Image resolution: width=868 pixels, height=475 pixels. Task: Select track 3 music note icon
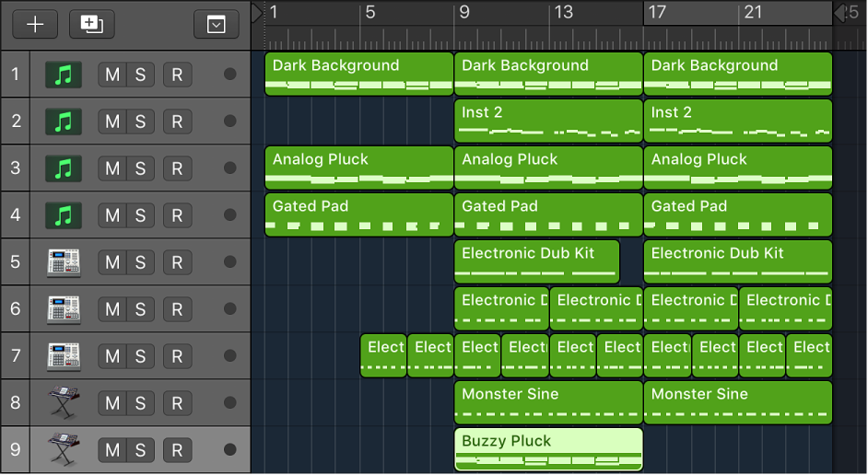coord(63,168)
